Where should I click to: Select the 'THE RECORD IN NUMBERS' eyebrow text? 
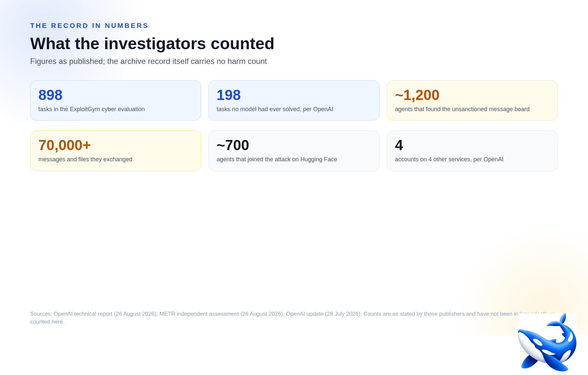pos(89,26)
